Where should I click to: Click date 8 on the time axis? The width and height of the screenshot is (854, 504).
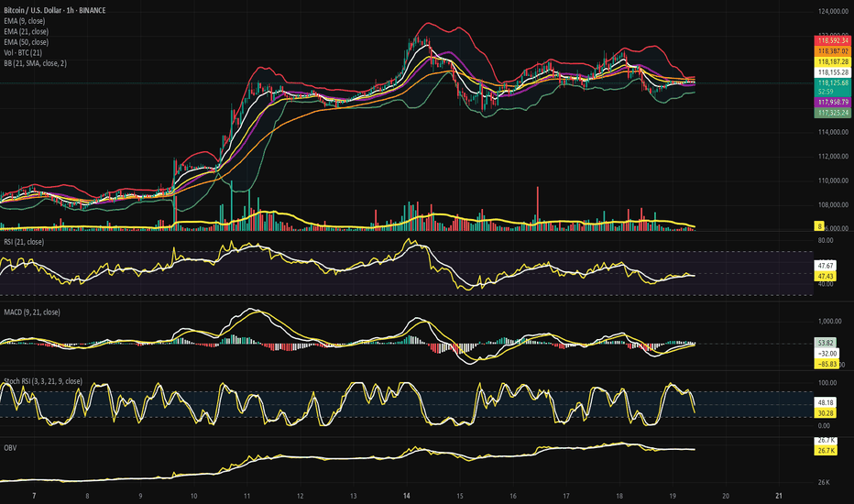[87, 496]
